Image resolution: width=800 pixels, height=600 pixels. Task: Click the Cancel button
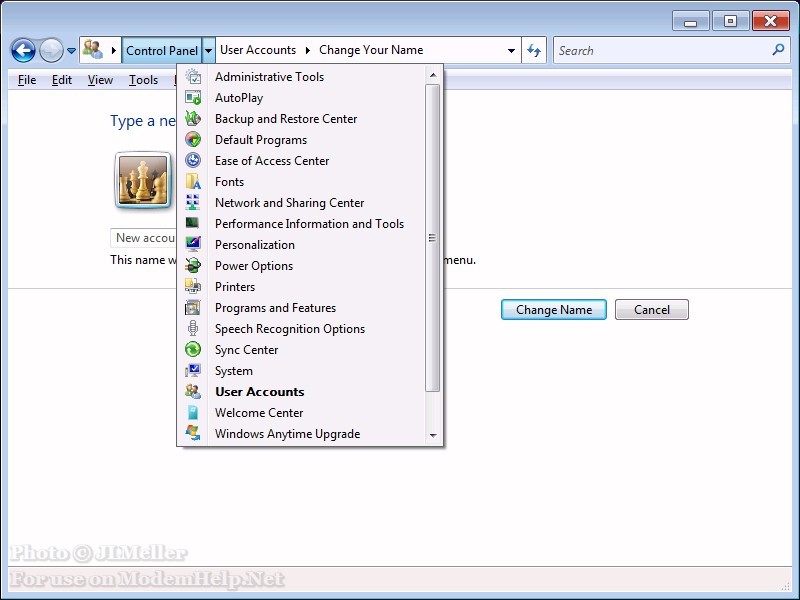click(652, 310)
